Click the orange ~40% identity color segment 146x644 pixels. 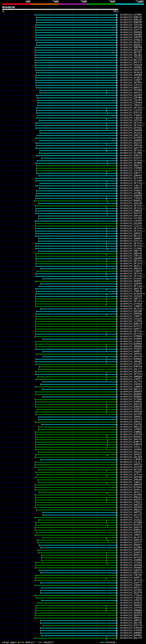[x=45, y=4]
